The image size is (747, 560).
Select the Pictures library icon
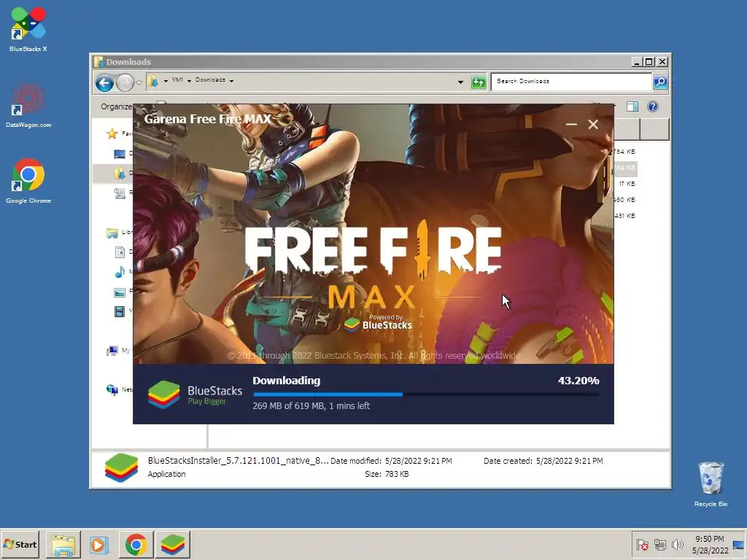[120, 292]
